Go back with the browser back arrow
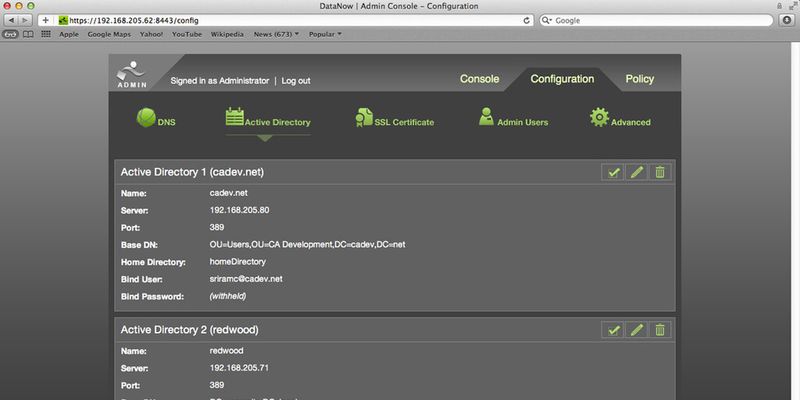Image resolution: width=800 pixels, height=400 pixels. point(11,20)
